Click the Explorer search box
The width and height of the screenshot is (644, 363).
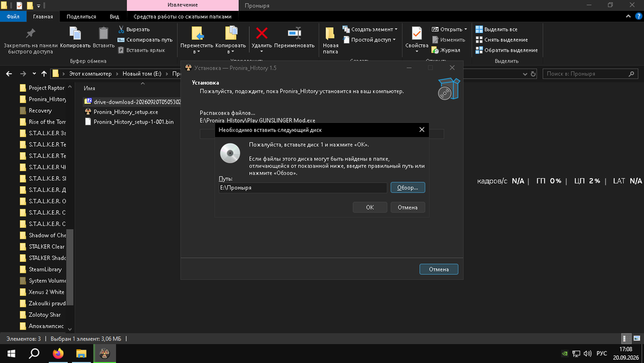591,74
